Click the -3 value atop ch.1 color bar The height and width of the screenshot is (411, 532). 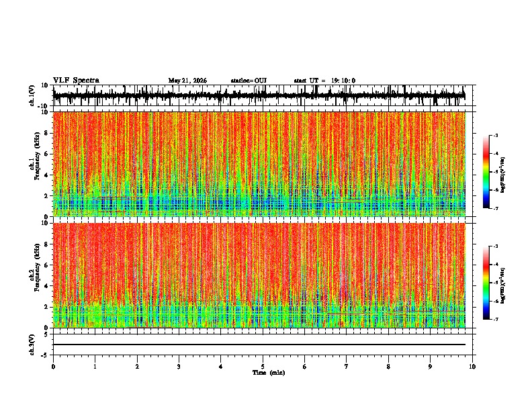[x=496, y=135]
